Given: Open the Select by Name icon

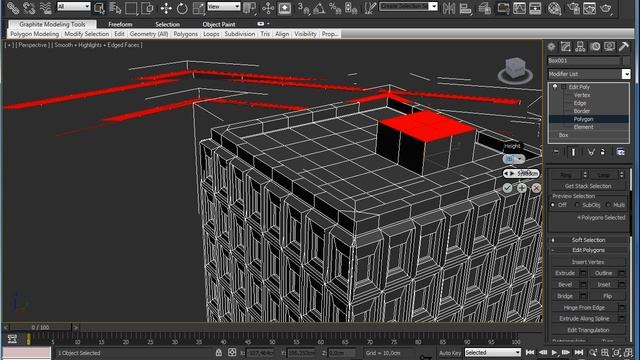Looking at the screenshot, I should (x=116, y=7).
